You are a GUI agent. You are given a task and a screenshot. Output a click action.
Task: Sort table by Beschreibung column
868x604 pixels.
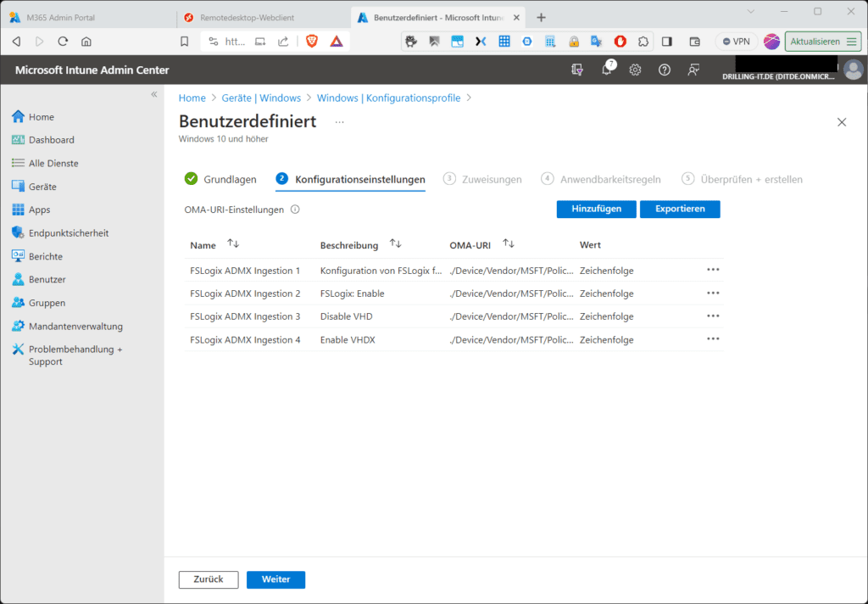tap(395, 243)
